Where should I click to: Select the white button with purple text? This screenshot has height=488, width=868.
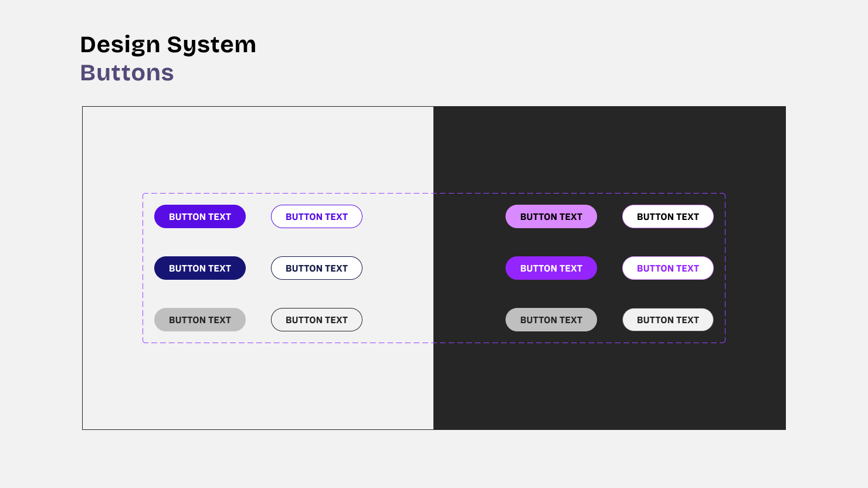click(x=667, y=267)
